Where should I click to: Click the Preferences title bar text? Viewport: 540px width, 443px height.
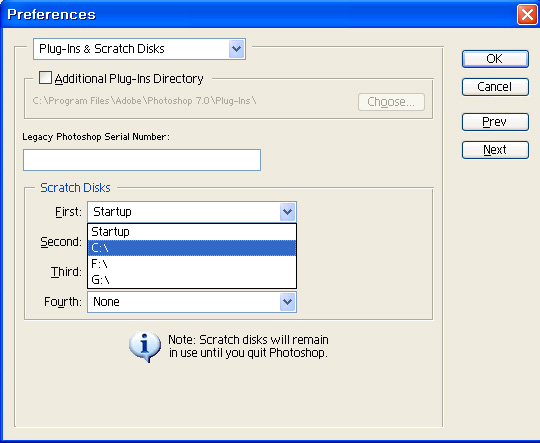tap(51, 14)
